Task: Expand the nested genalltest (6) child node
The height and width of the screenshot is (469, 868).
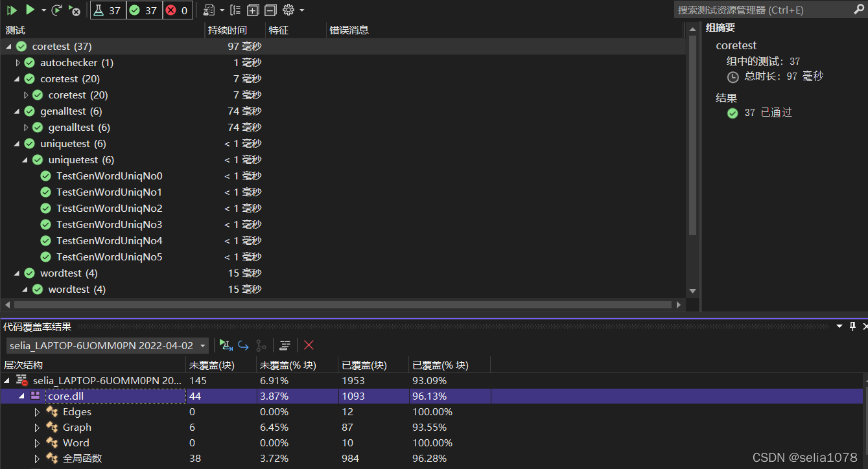Action: (27, 128)
